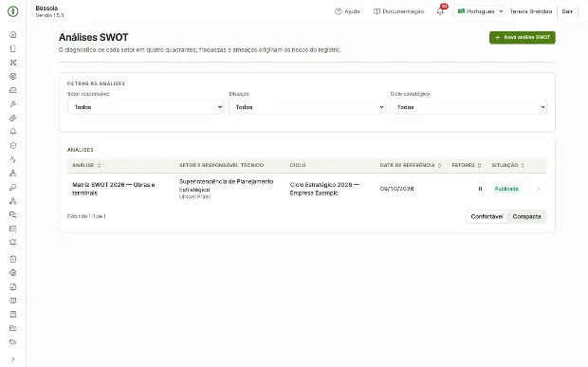Expand the sidebar with the bottom chevron
The width and height of the screenshot is (588, 367).
coord(12,359)
